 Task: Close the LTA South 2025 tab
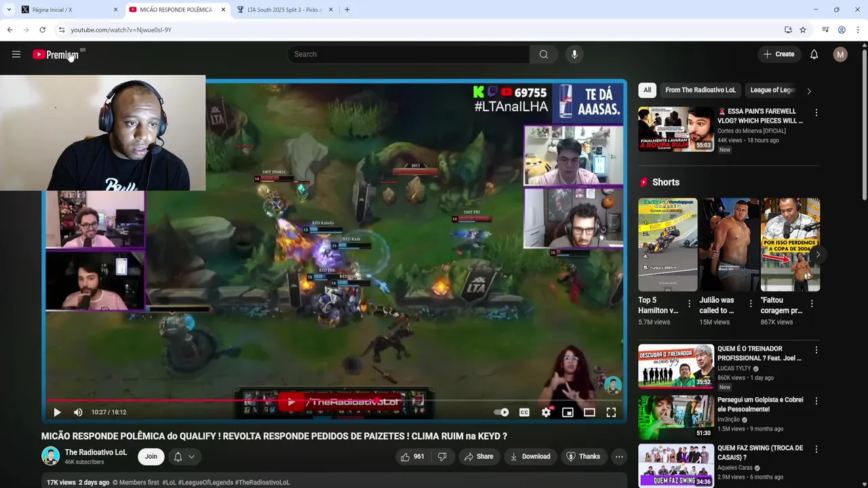(331, 9)
